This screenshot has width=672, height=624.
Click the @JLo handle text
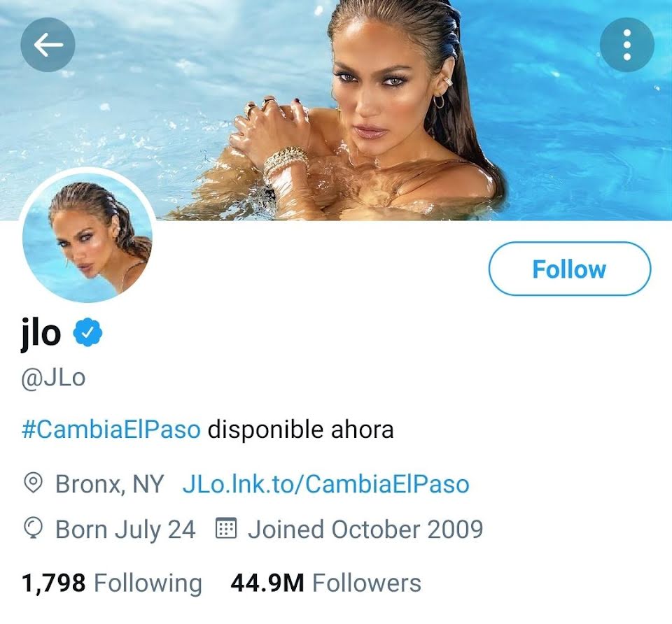coord(54,378)
